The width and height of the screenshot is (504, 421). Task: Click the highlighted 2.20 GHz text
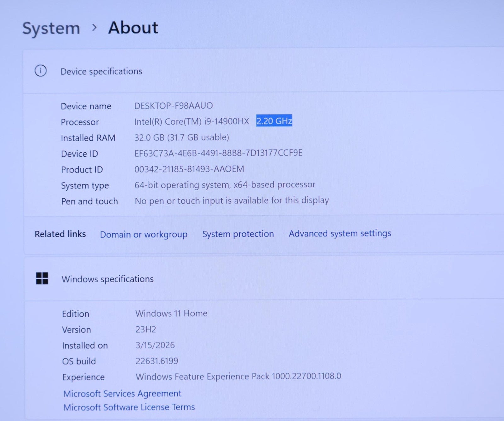pos(274,121)
